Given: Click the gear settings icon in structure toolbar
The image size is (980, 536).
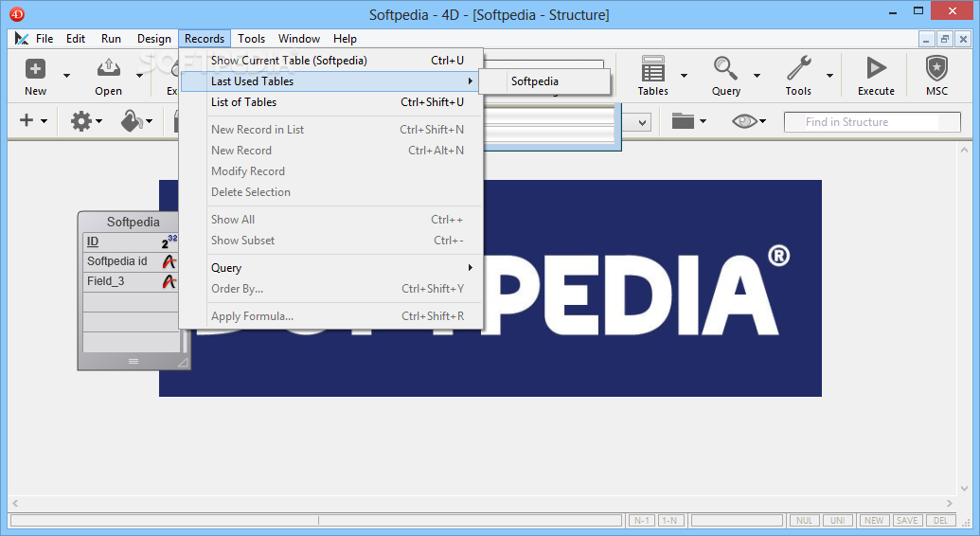Looking at the screenshot, I should tap(81, 120).
